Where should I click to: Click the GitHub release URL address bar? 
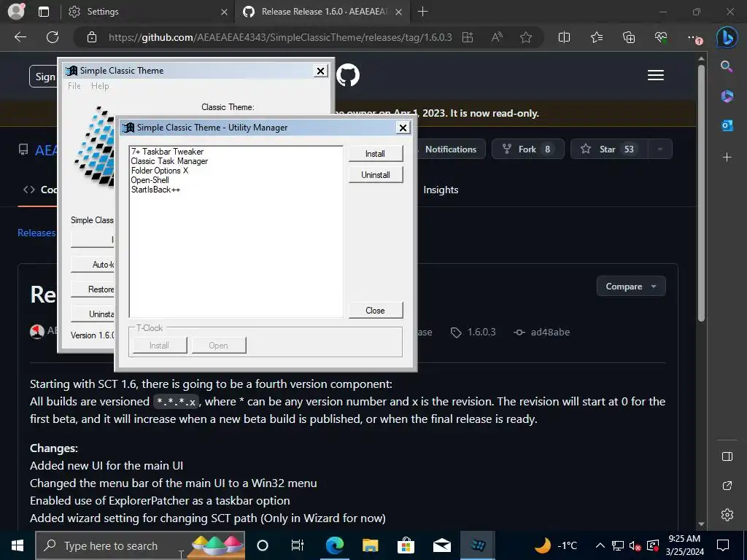point(280,37)
